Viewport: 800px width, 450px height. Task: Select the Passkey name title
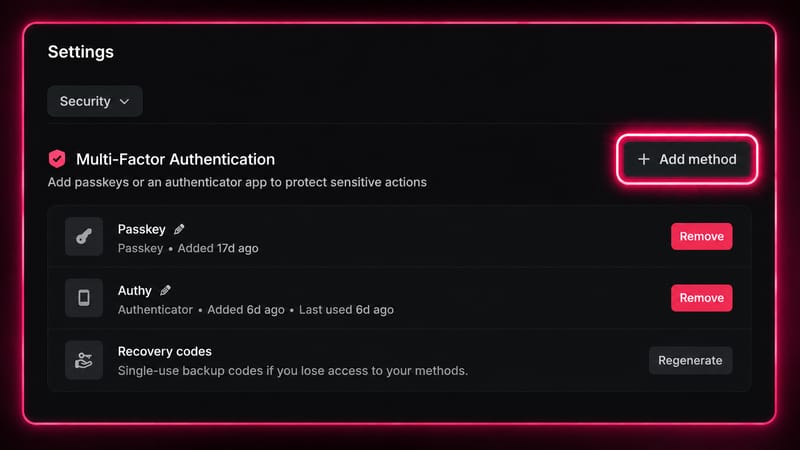141,229
